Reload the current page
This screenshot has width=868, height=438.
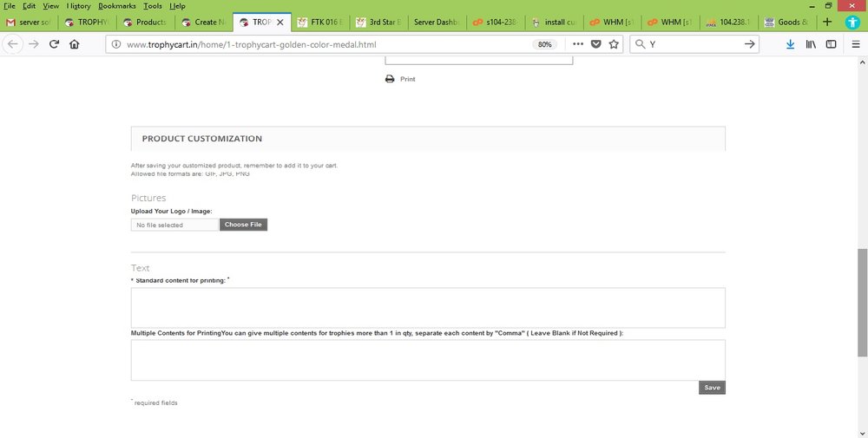(x=54, y=44)
